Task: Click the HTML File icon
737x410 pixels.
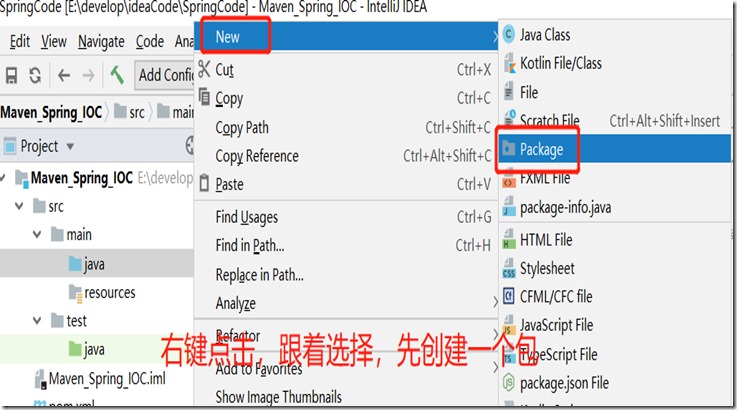Action: 509,240
